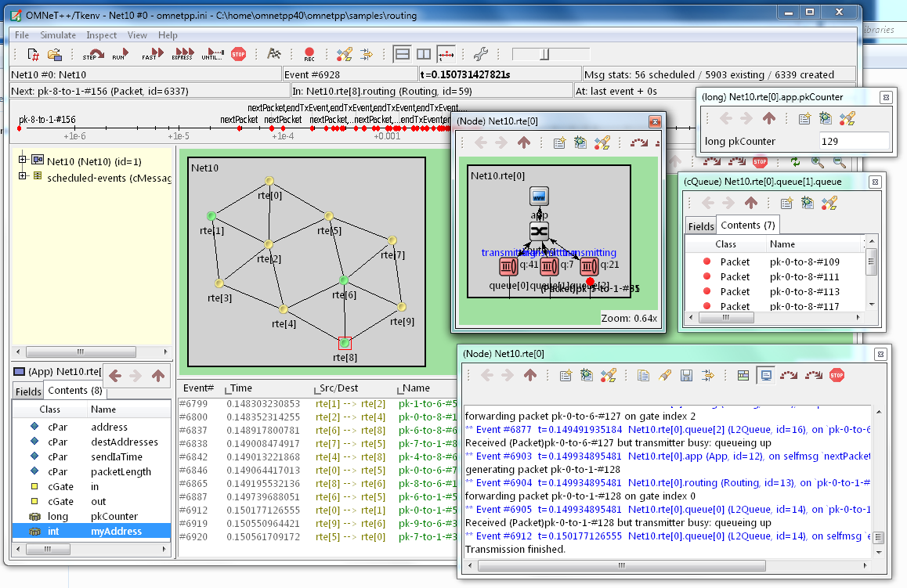The width and height of the screenshot is (907, 588).
Task: Click the new run '#' icon in main toolbar
Action: [33, 54]
